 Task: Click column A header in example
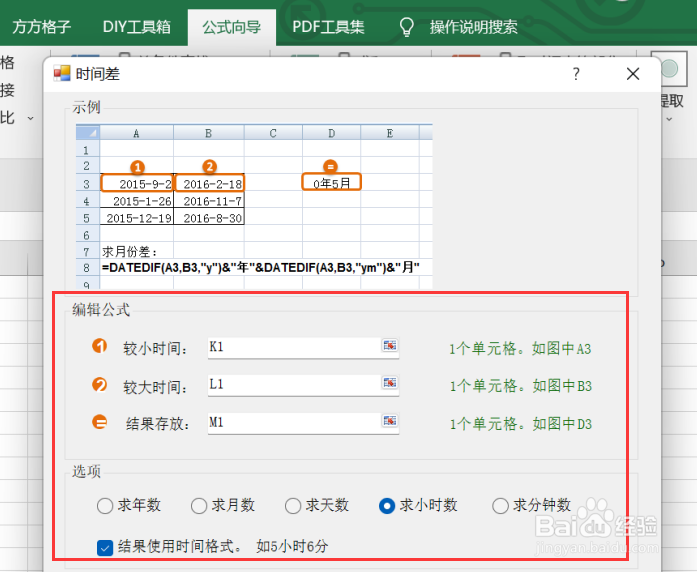coord(136,133)
